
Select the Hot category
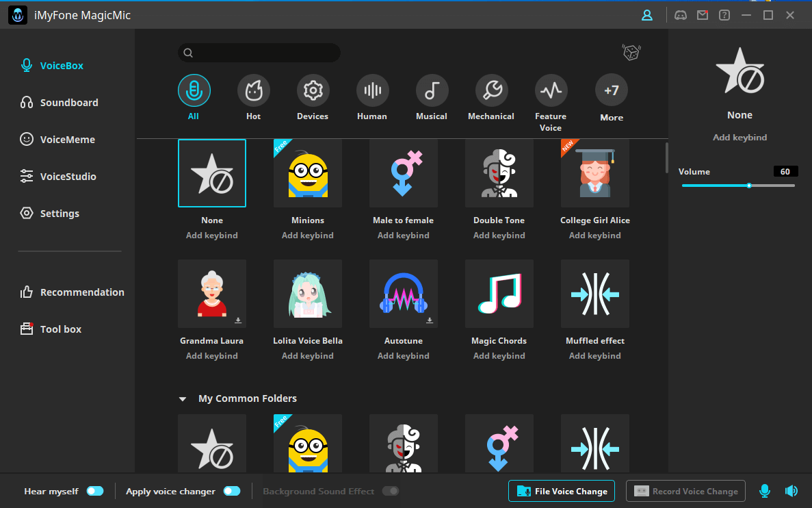click(x=254, y=97)
